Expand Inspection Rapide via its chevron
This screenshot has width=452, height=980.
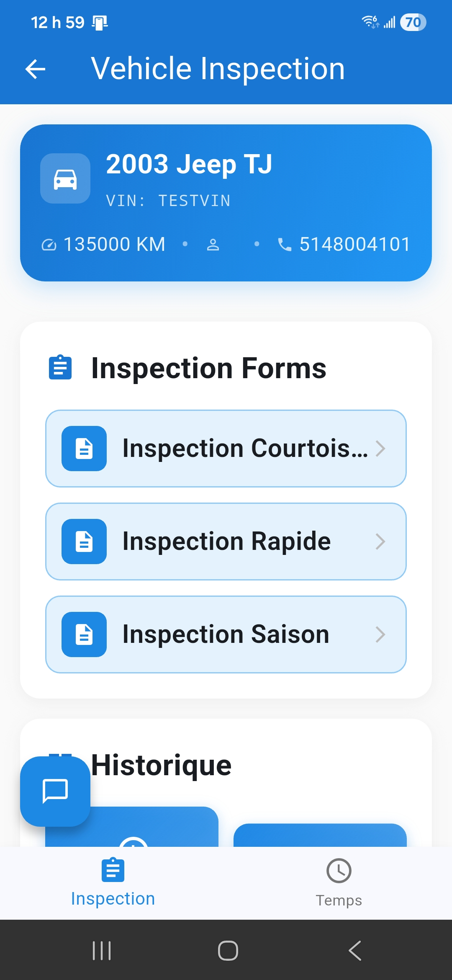point(381,541)
